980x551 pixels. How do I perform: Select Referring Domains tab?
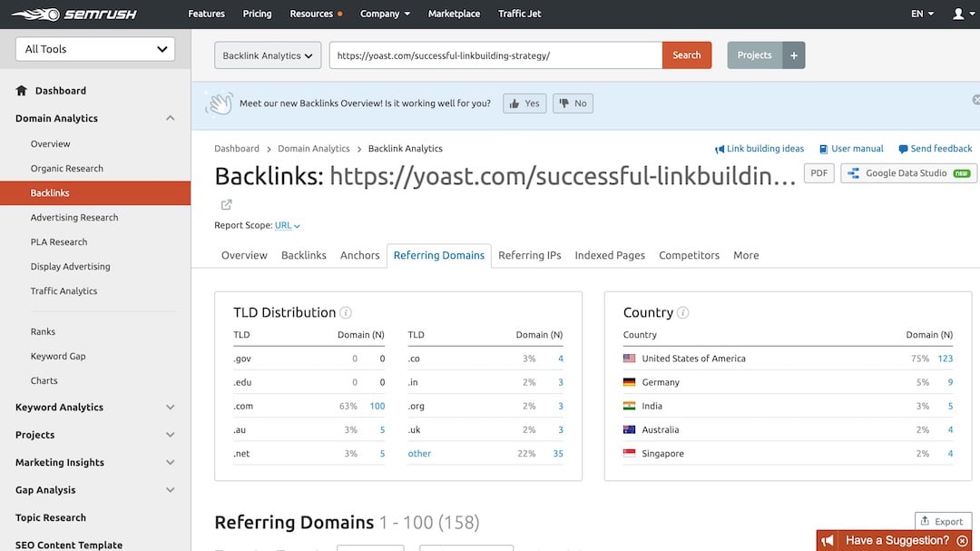point(439,255)
